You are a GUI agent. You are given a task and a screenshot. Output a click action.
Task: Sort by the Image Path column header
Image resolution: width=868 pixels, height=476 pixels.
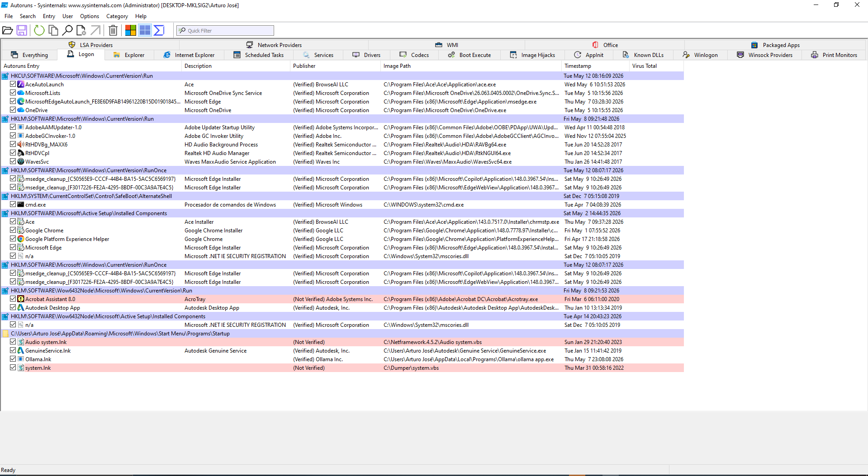(x=471, y=66)
